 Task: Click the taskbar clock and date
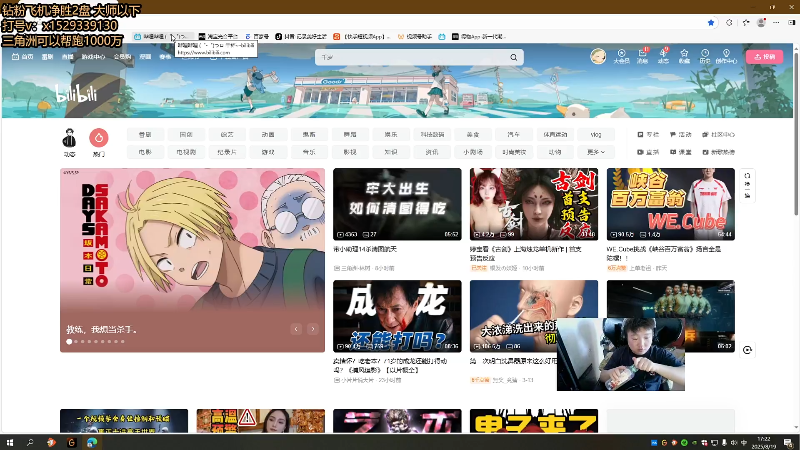click(764, 442)
